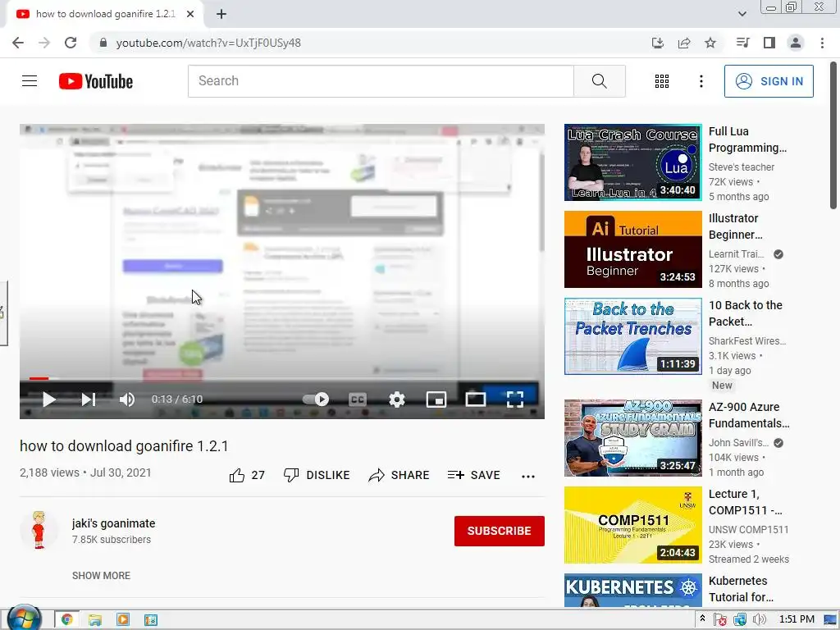The image size is (840, 630).
Task: Focus the YouTube Search field
Action: [x=381, y=81]
